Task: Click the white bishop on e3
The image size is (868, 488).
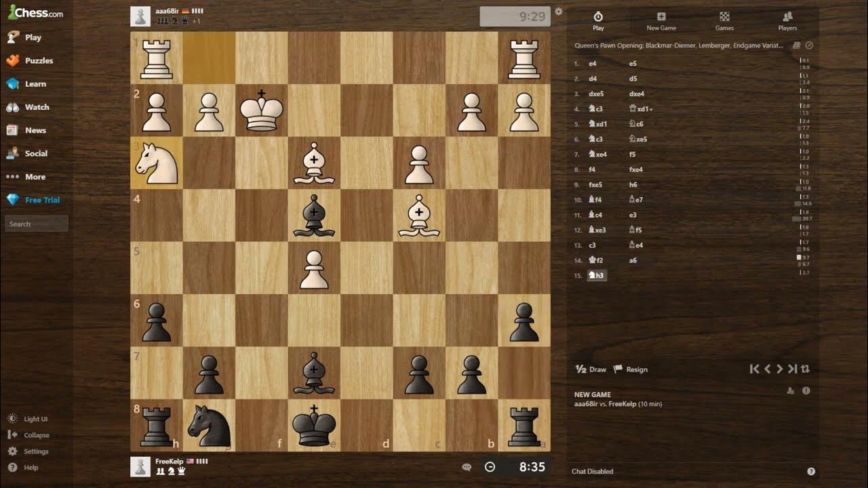Action: [x=314, y=163]
